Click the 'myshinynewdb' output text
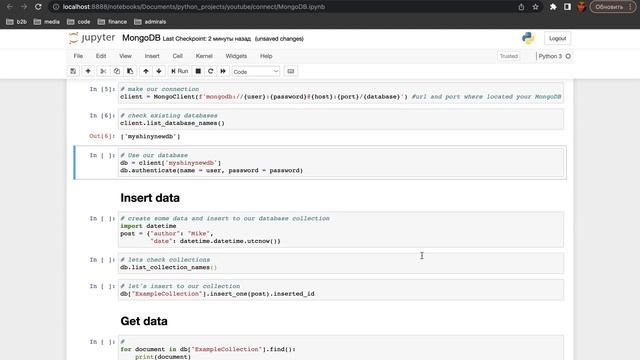 tap(150, 136)
